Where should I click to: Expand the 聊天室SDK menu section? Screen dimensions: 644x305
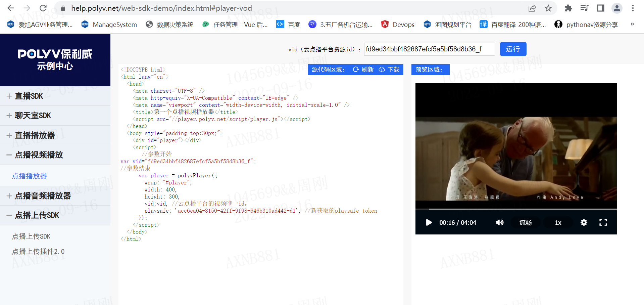pyautogui.click(x=55, y=116)
